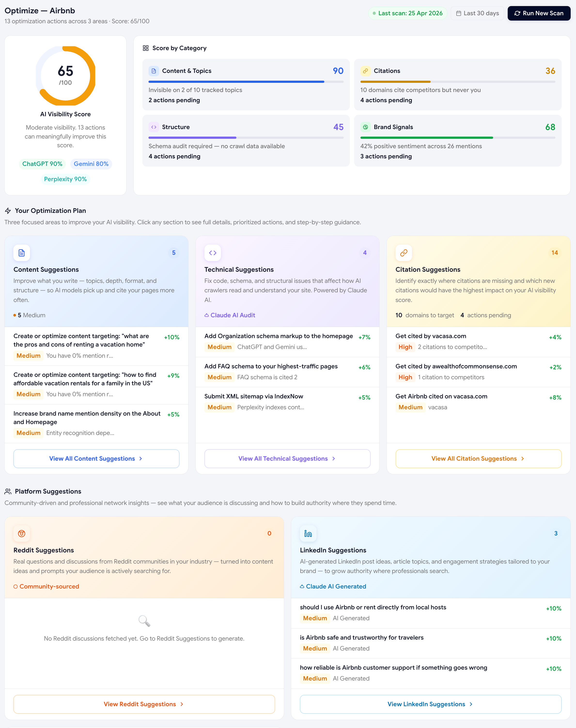Open Airbnb customer support reliability idea
The image size is (576, 728).
coord(431,673)
